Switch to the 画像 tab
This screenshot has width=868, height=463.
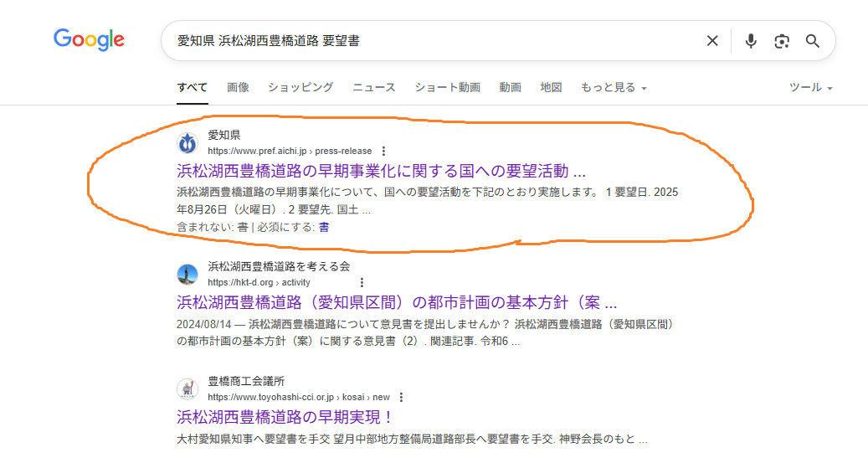pyautogui.click(x=238, y=88)
